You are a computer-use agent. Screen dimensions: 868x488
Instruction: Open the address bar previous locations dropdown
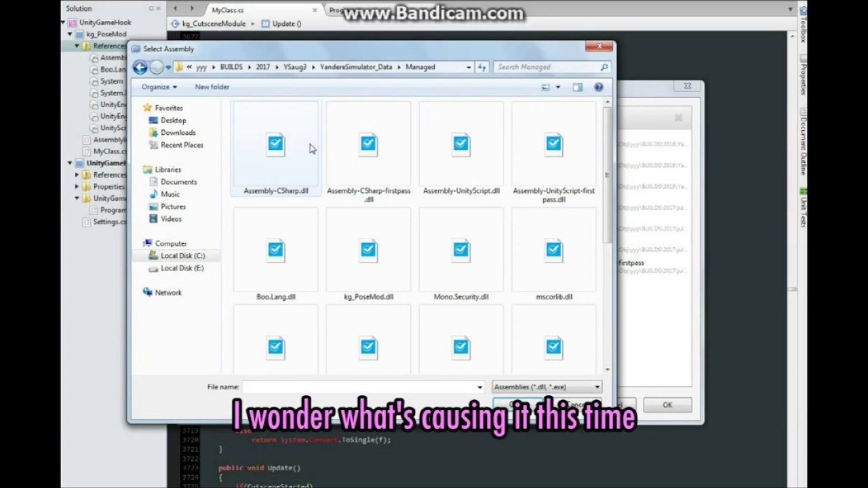(469, 67)
